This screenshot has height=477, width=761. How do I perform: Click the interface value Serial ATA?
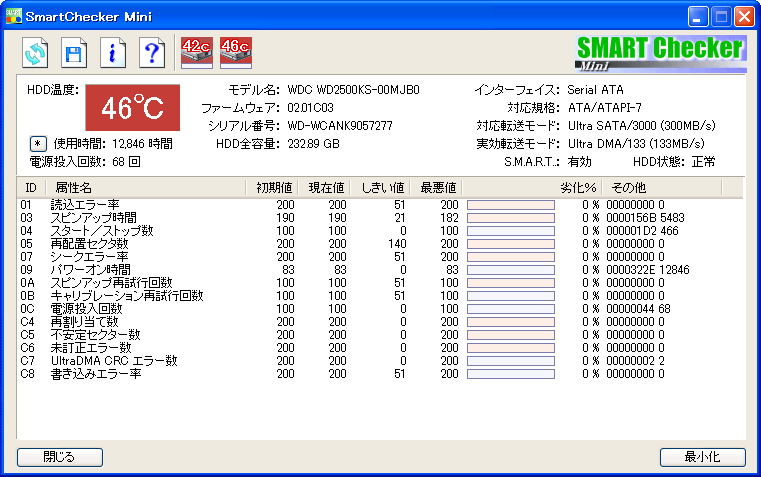coord(595,90)
